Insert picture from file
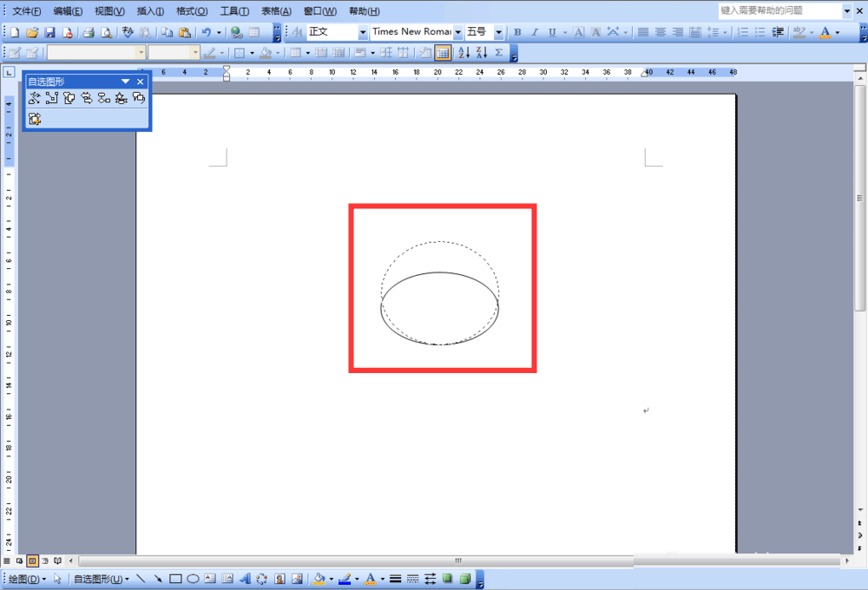This screenshot has width=868, height=590. pyautogui.click(x=297, y=579)
